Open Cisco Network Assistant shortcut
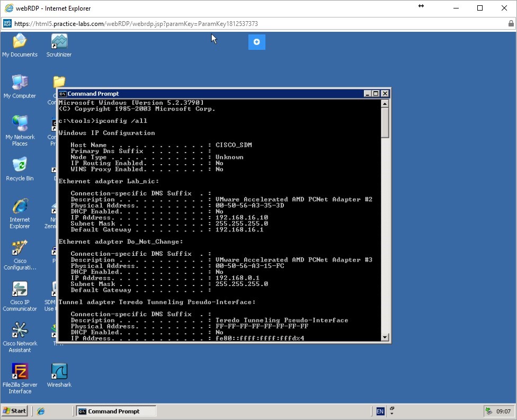 [x=20, y=337]
